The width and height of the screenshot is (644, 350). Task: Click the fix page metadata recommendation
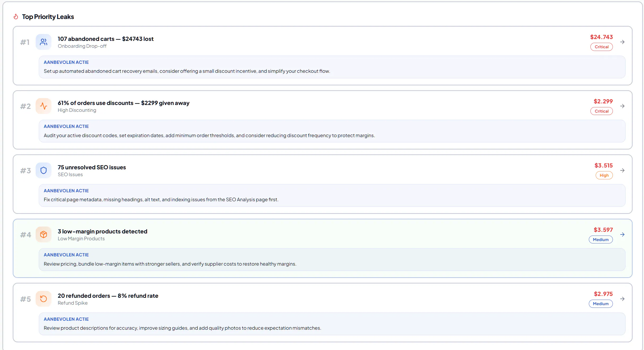[161, 200]
